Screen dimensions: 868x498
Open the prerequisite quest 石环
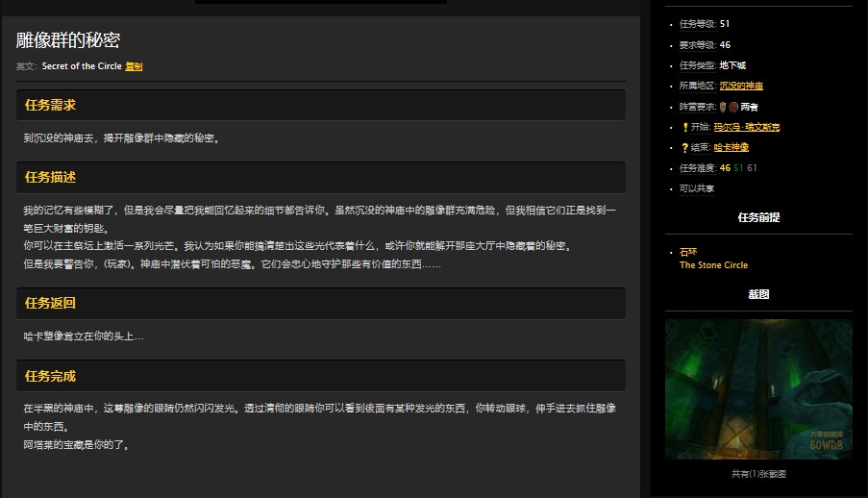coord(688,252)
